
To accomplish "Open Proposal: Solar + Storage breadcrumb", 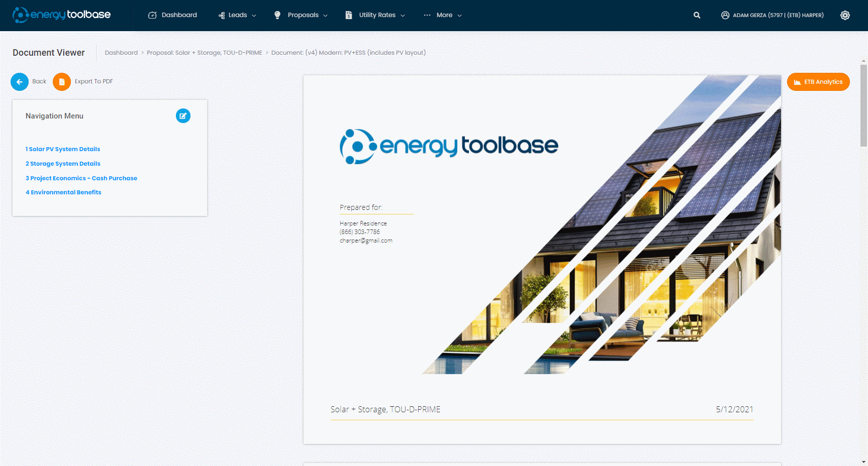I will pos(205,53).
